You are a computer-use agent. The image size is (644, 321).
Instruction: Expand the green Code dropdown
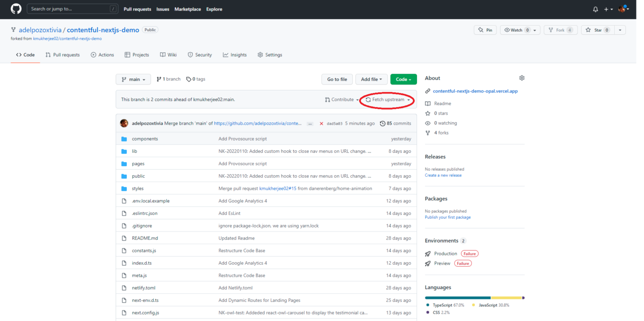[x=404, y=79]
